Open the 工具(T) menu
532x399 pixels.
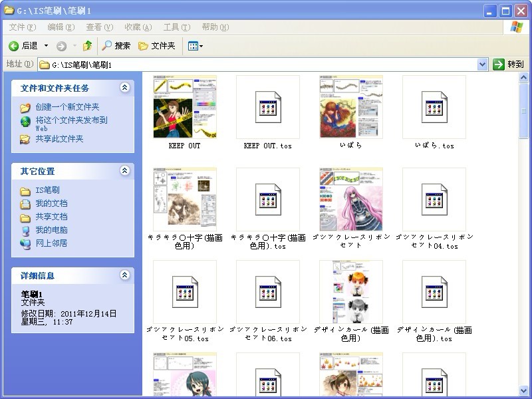click(x=177, y=27)
